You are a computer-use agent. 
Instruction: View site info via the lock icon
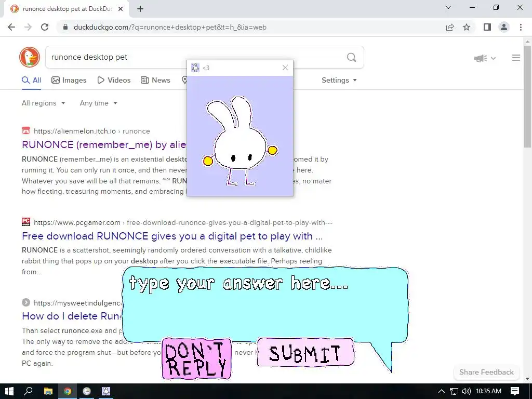pos(65,27)
